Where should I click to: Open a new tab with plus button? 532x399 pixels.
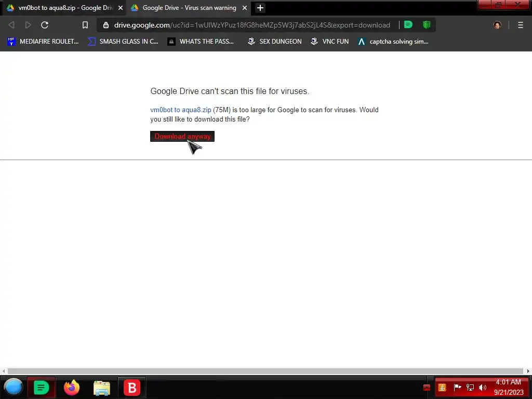[260, 8]
